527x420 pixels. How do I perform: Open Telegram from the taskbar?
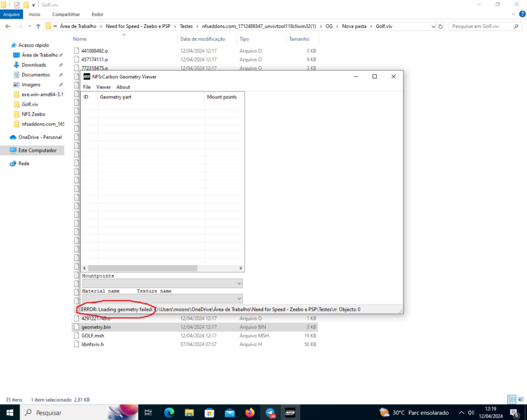point(270,413)
